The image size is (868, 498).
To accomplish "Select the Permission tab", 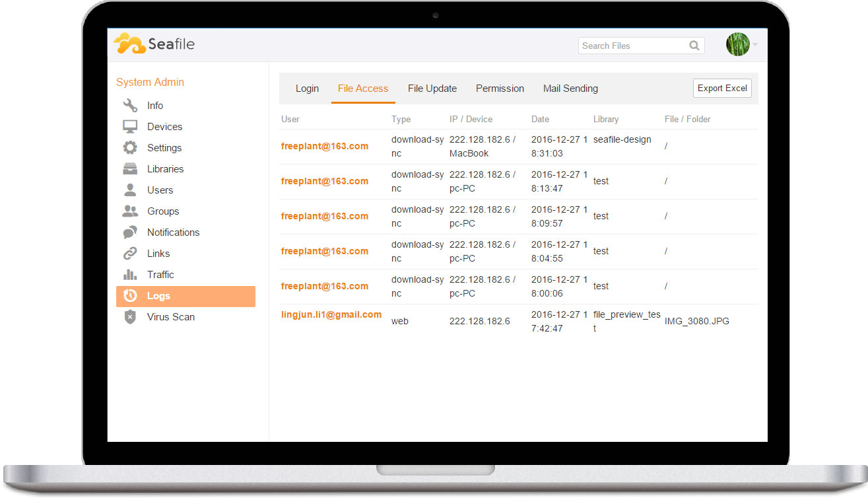I will point(500,89).
